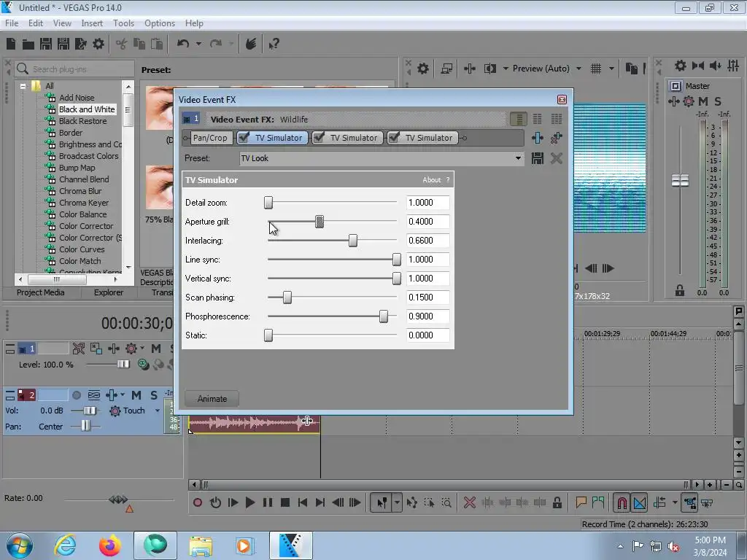Open the edit tool selector dropdown arrow
Viewport: 747px width, 560px height.
pyautogui.click(x=397, y=502)
